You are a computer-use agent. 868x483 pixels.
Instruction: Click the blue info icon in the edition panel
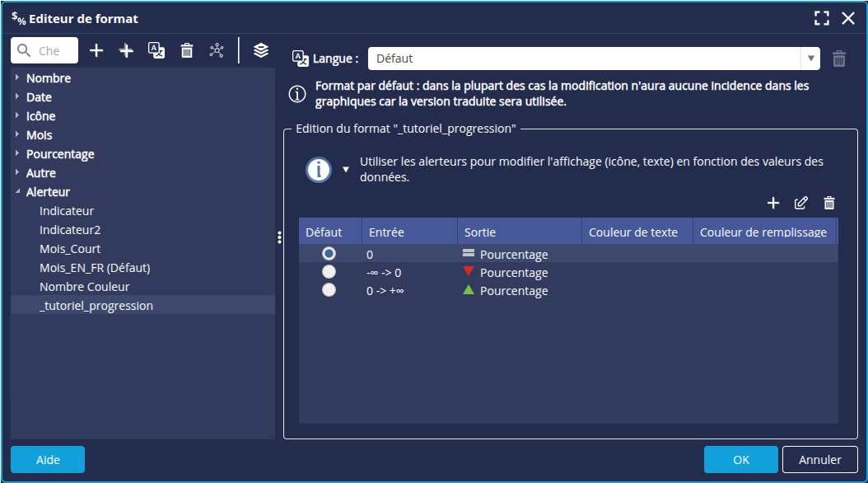[319, 170]
